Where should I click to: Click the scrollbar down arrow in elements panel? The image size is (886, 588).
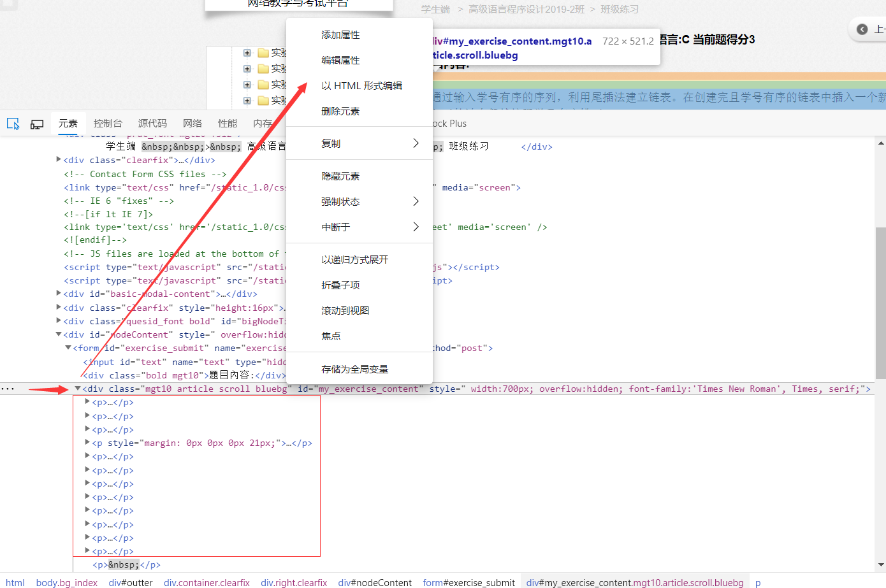pos(881,565)
